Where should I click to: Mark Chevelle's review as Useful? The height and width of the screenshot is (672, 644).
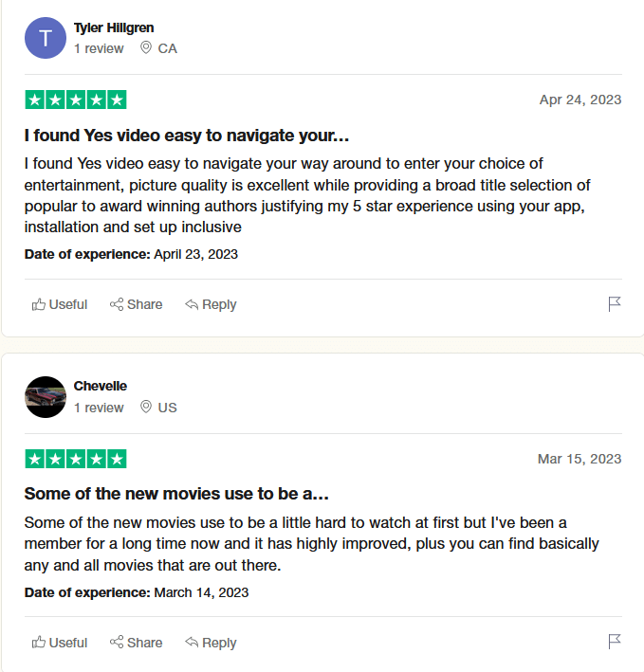[60, 643]
